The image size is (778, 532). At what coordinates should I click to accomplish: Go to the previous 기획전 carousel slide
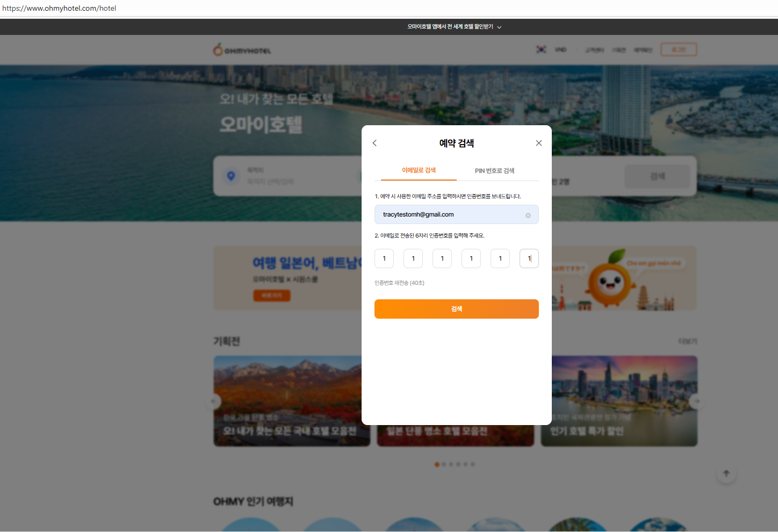[214, 401]
